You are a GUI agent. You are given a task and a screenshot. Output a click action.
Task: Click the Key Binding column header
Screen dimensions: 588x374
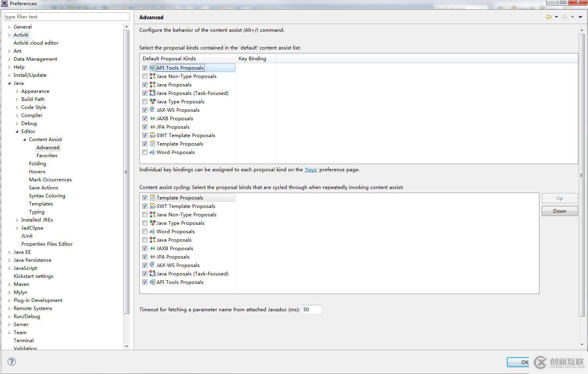pos(256,58)
